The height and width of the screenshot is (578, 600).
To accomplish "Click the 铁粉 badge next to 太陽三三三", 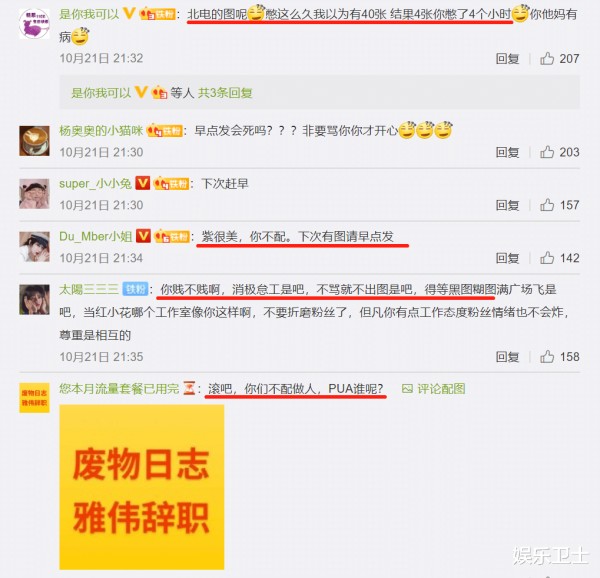I will click(x=135, y=289).
